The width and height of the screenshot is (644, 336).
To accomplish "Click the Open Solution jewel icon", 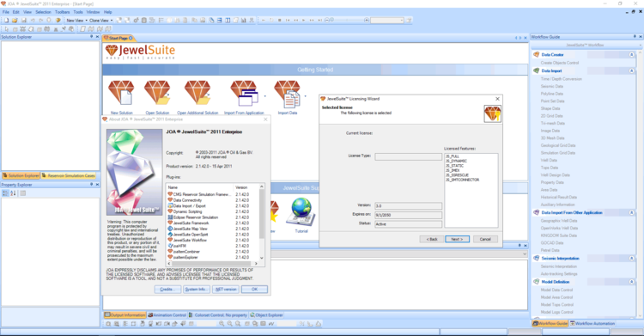I will coord(157,93).
